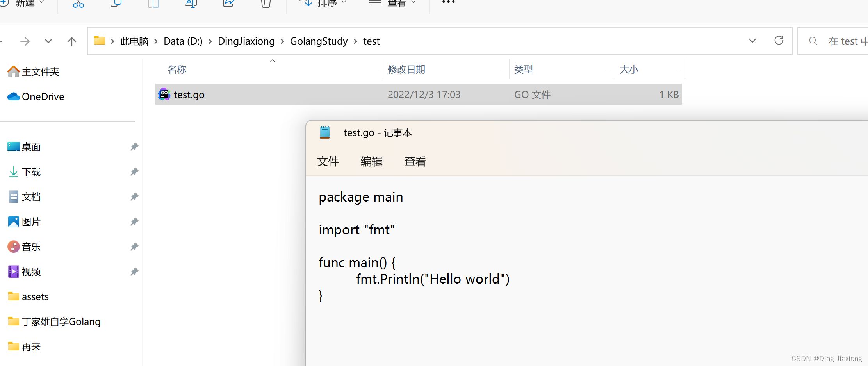The image size is (868, 366).
Task: Click the Cut scissors icon in toolbar
Action: 78,3
